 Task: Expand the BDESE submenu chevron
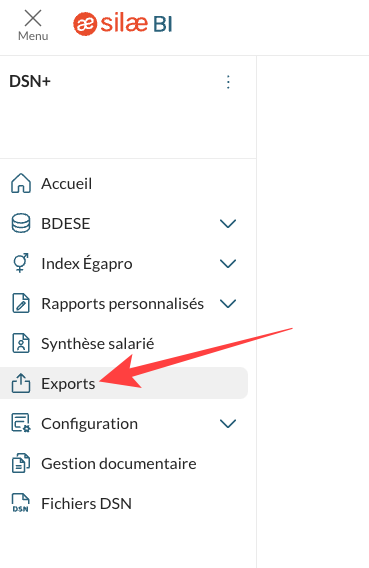coord(228,224)
